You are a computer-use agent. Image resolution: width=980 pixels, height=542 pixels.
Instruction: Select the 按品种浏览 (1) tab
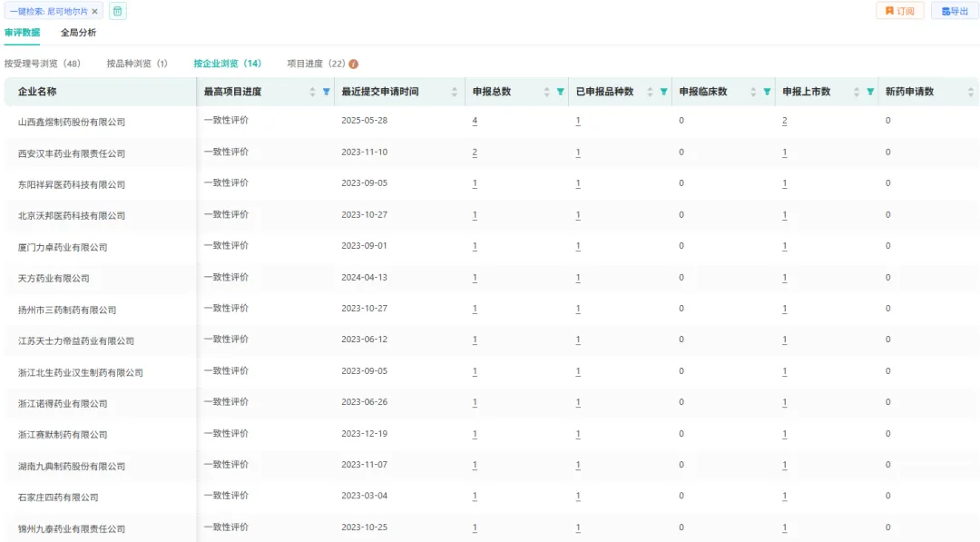tap(137, 64)
